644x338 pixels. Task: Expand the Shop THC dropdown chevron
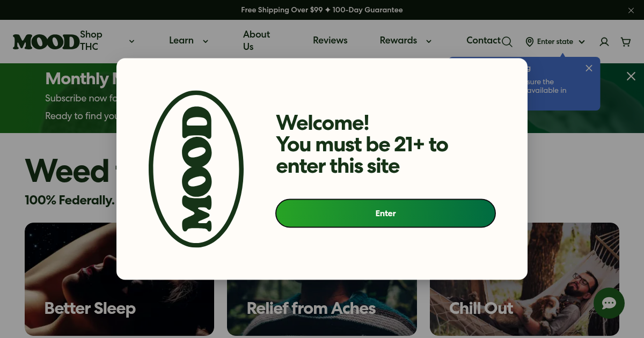click(131, 41)
